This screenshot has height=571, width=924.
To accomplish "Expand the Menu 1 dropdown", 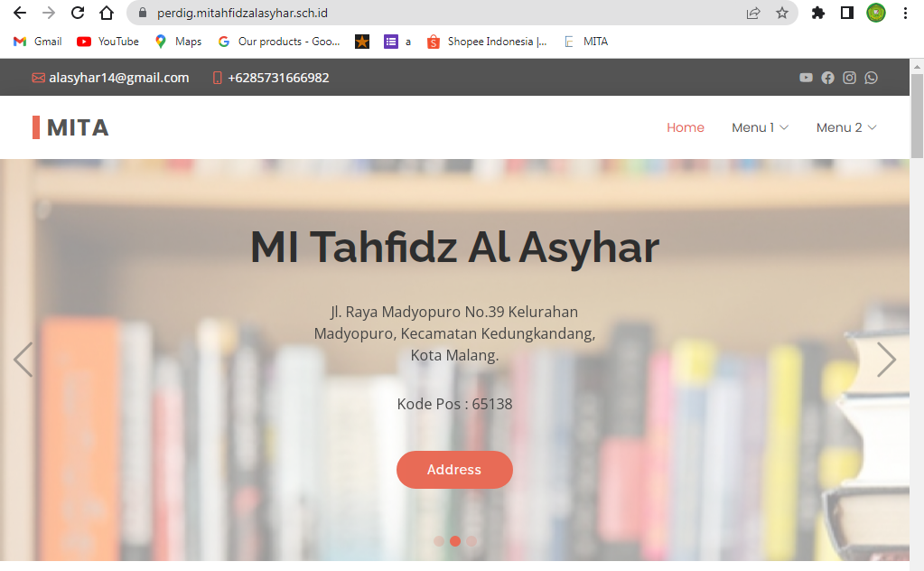I will (x=760, y=128).
